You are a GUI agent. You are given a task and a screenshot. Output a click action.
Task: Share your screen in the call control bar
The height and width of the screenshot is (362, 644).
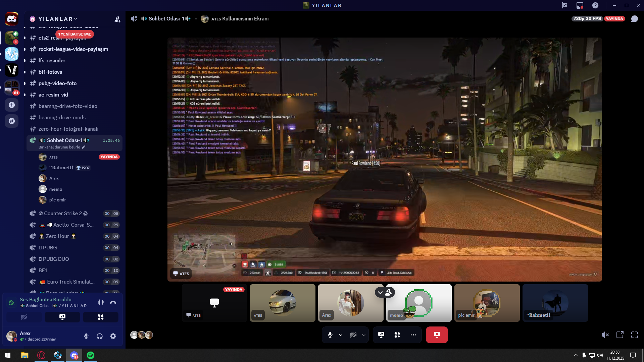(381, 335)
